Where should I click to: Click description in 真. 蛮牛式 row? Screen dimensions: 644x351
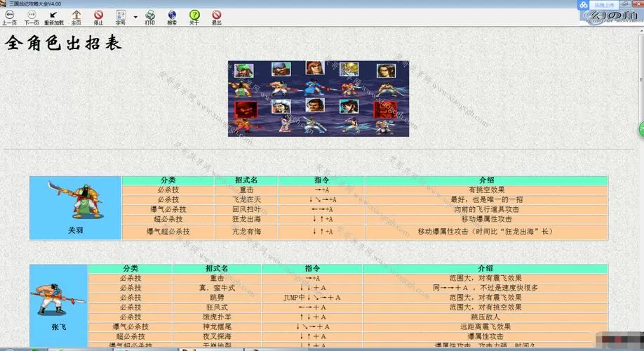click(485, 288)
